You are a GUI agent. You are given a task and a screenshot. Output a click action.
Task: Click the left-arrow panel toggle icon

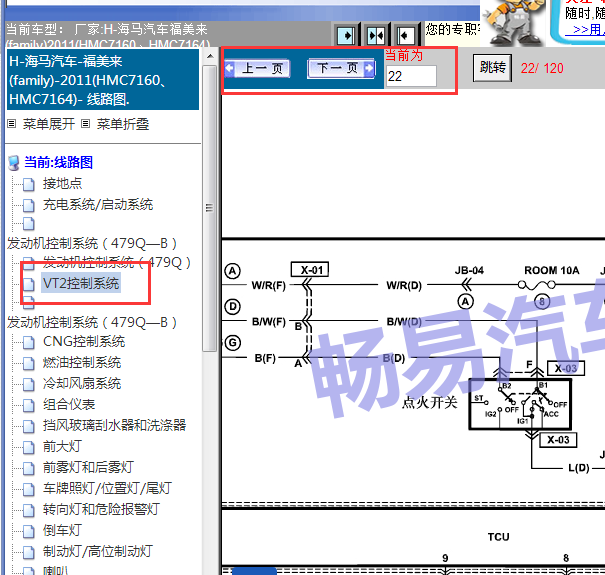click(405, 36)
